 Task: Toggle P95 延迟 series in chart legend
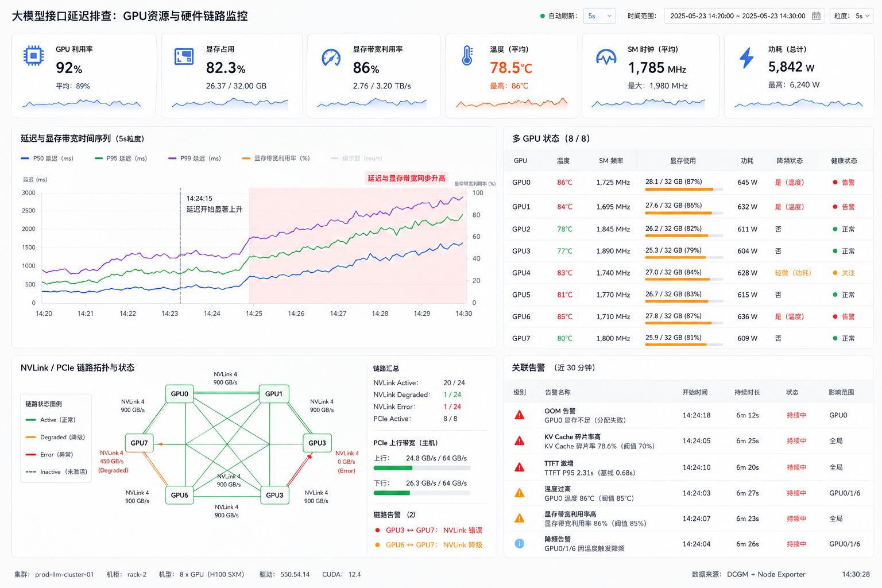(121, 158)
